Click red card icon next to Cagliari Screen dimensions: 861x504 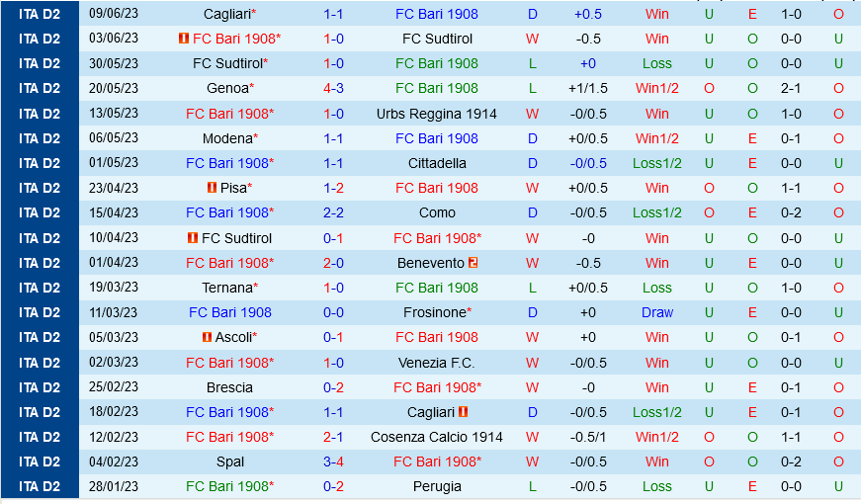tap(464, 412)
